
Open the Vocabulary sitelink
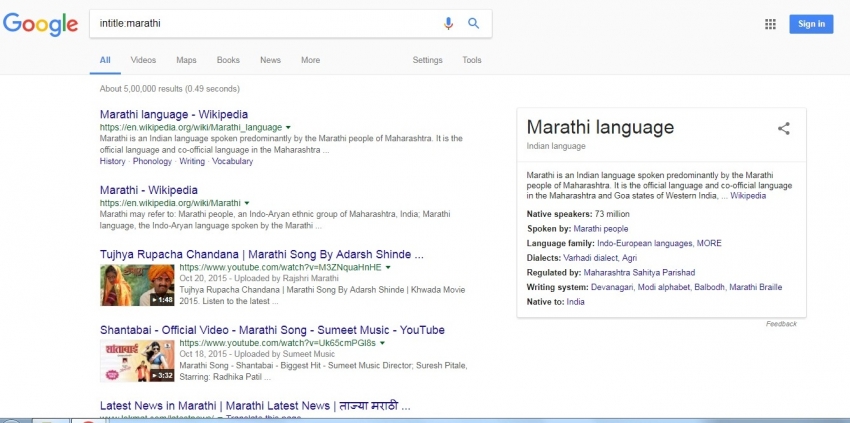coord(233,162)
